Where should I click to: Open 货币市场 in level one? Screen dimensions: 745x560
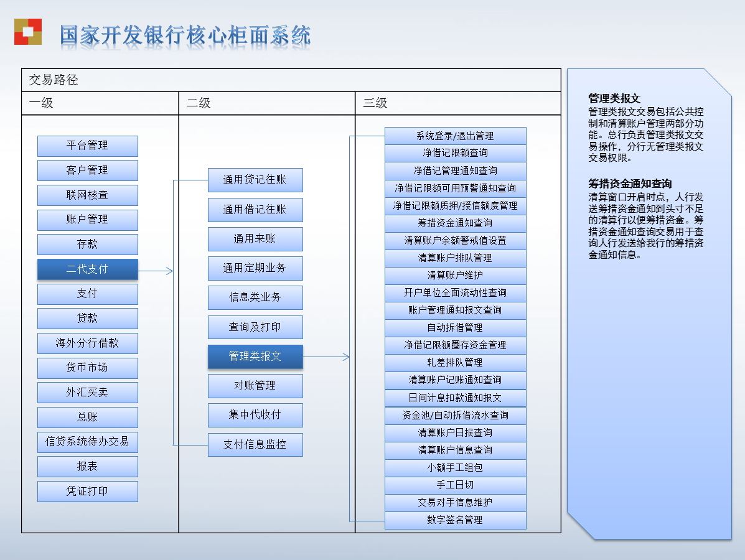pyautogui.click(x=88, y=368)
